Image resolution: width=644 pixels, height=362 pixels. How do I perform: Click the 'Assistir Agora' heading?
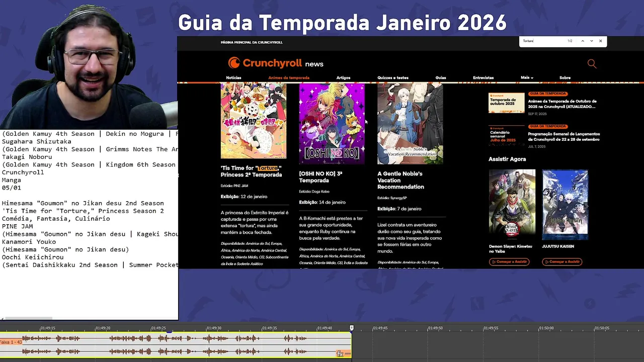click(507, 159)
